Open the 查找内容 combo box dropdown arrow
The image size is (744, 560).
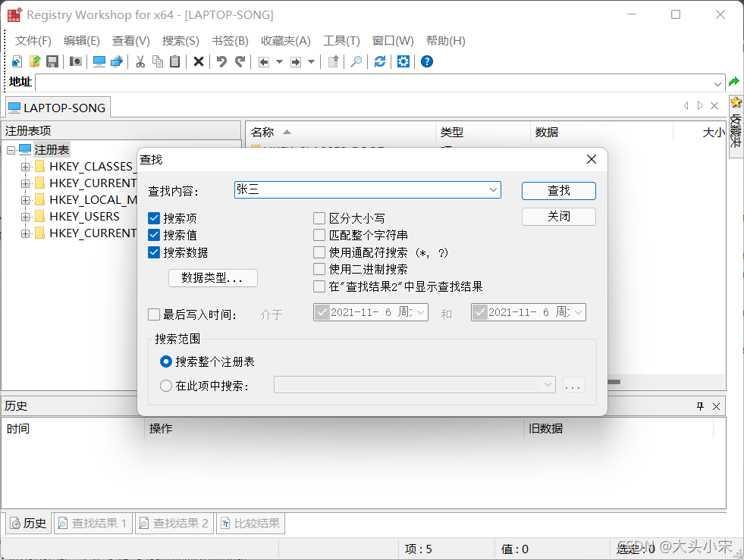(493, 189)
